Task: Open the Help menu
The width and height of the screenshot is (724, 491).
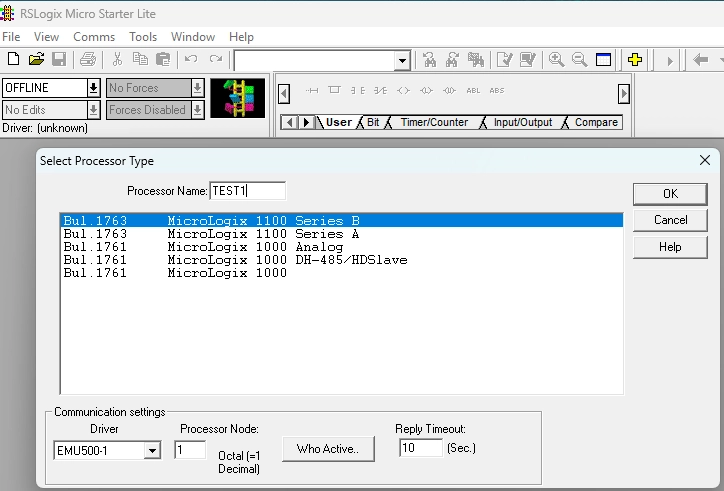Action: click(x=241, y=37)
